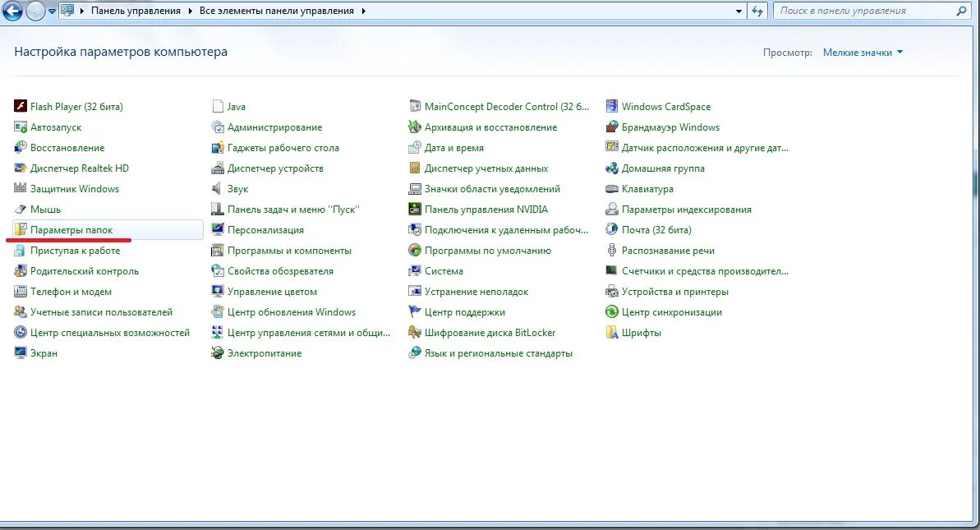The image size is (980, 530).
Task: Click the Распознавание речи microphone icon
Action: 612,251
